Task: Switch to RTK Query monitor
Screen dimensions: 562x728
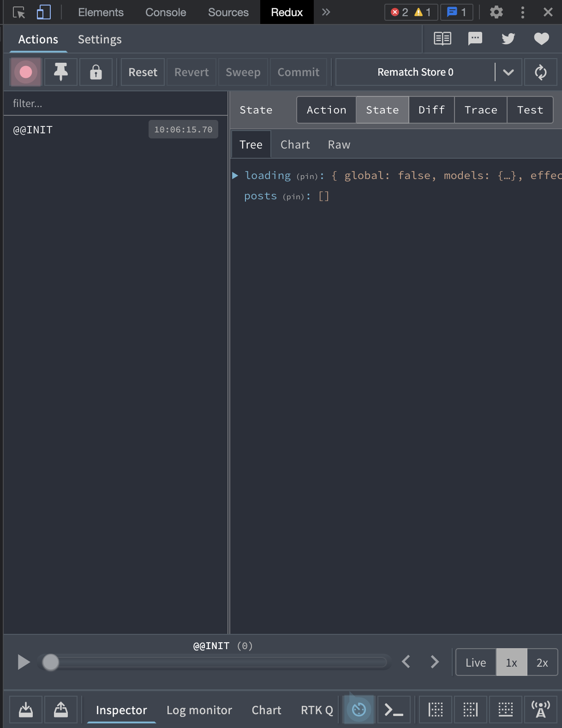Action: point(317,710)
